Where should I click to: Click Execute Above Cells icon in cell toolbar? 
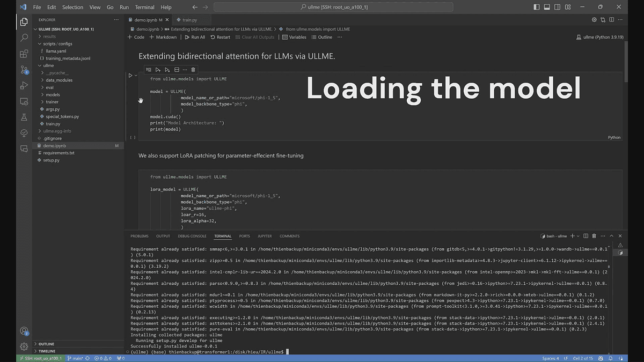click(158, 70)
